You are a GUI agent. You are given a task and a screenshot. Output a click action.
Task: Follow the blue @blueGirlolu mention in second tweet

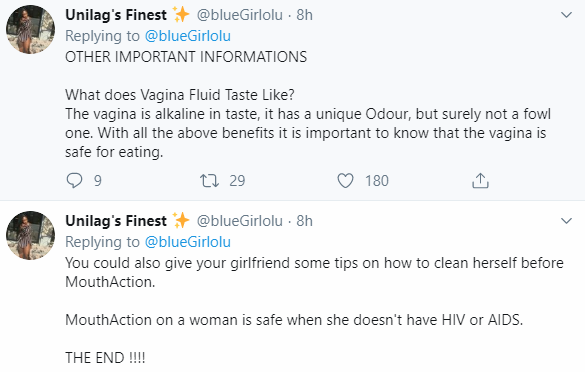click(188, 242)
